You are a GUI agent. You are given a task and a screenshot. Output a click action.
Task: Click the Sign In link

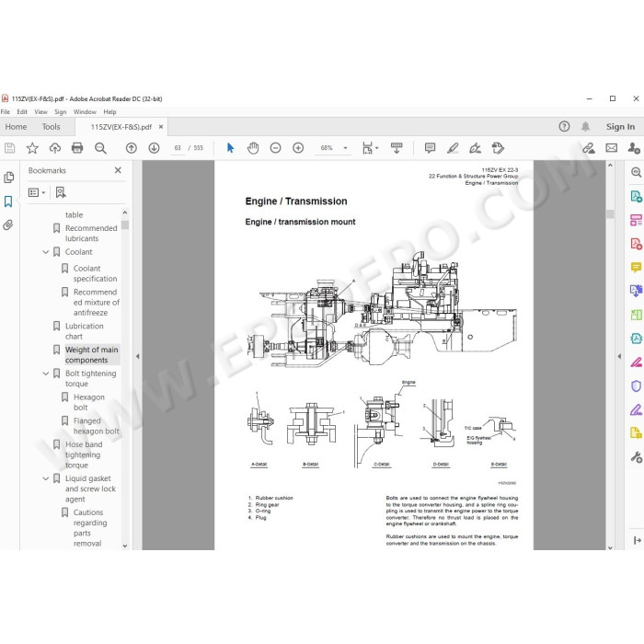(x=620, y=127)
